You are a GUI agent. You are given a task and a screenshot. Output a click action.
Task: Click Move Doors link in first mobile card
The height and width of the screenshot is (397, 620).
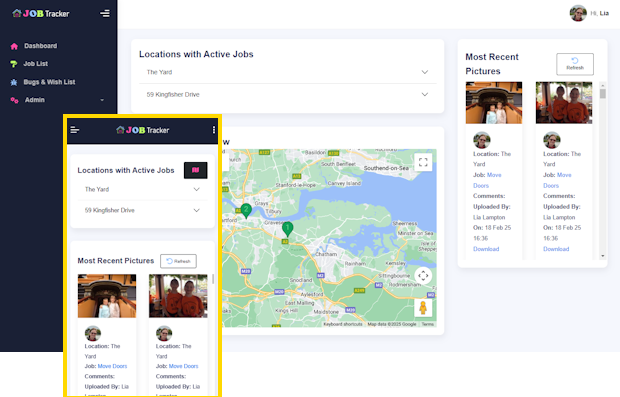point(112,366)
